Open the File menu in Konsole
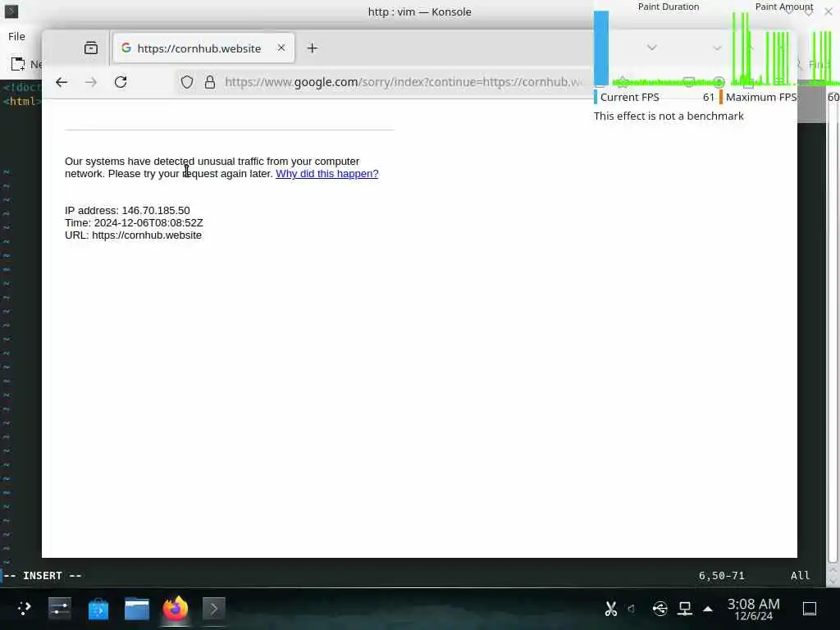 [16, 36]
